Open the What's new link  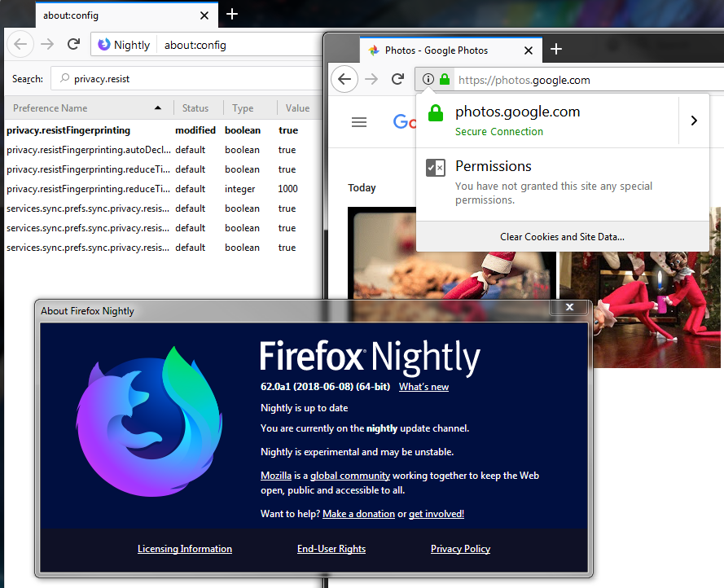point(423,387)
